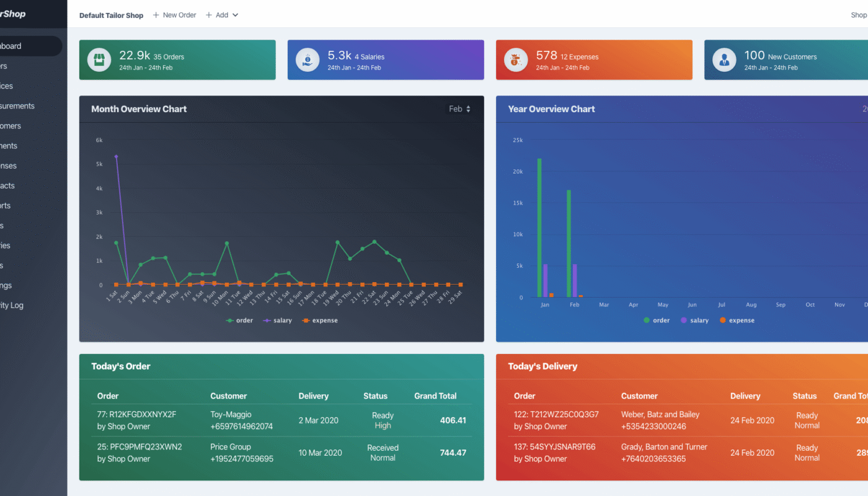The height and width of the screenshot is (496, 868).
Task: Select the Dashboard sidebar item
Action: click(x=12, y=46)
